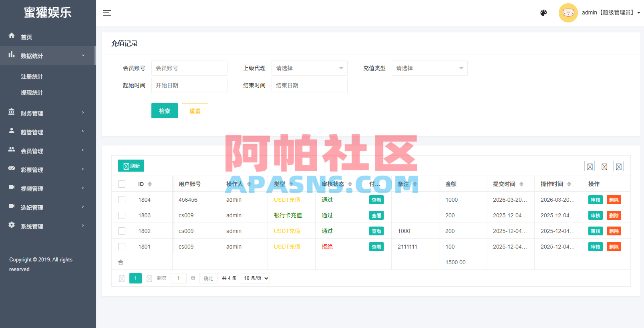Screen dimensions: 644x328
Task: Click 查看 button in row 1803
Action: tap(376, 215)
